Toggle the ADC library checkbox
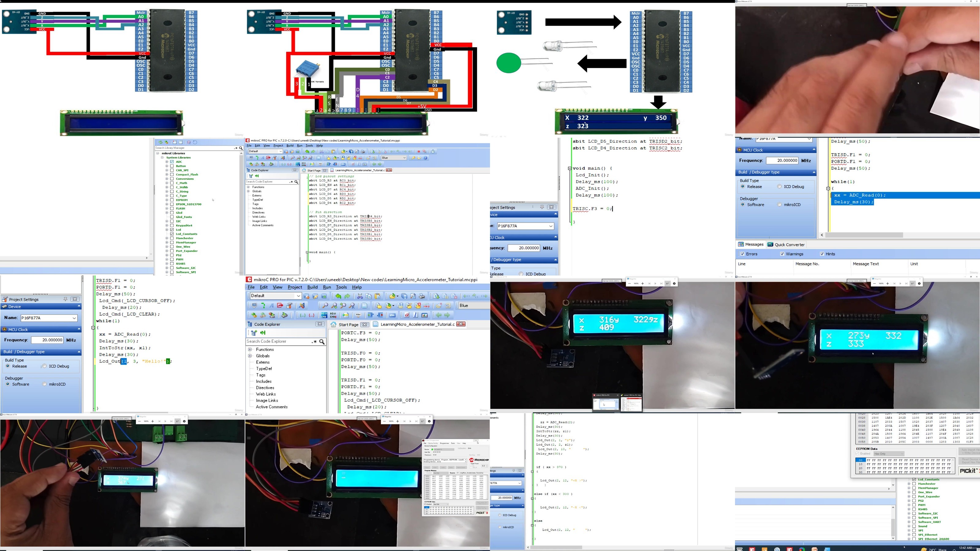Viewport: 980px width, 551px height. 172,162
